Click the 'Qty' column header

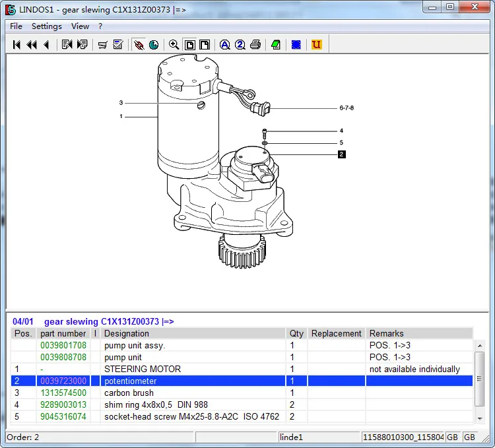point(296,333)
